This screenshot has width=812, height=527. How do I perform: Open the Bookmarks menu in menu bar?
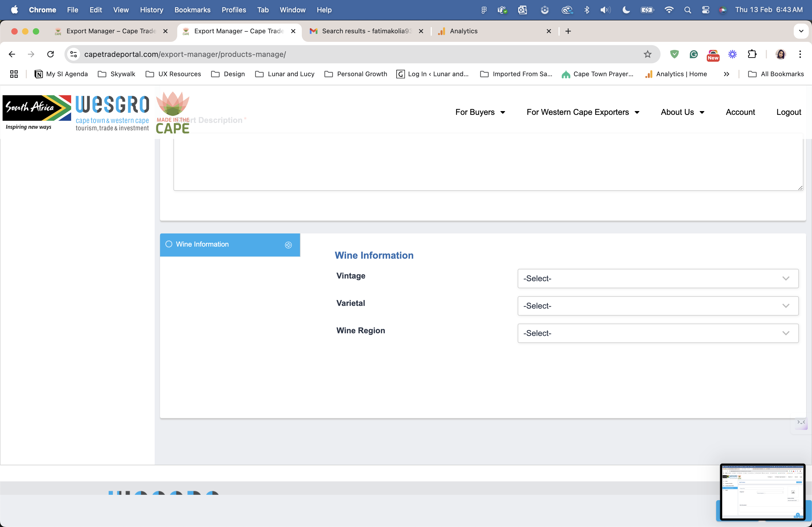193,10
